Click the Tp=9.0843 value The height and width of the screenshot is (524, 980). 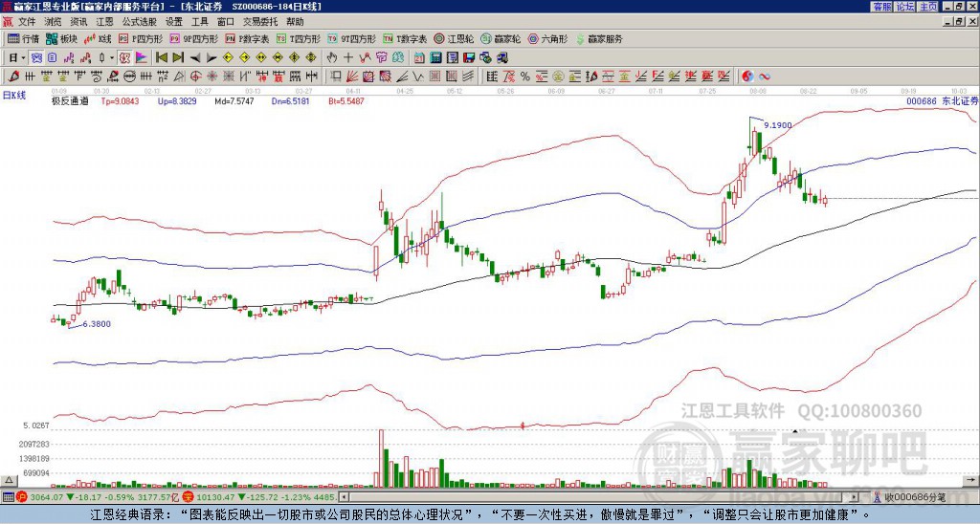(120, 100)
